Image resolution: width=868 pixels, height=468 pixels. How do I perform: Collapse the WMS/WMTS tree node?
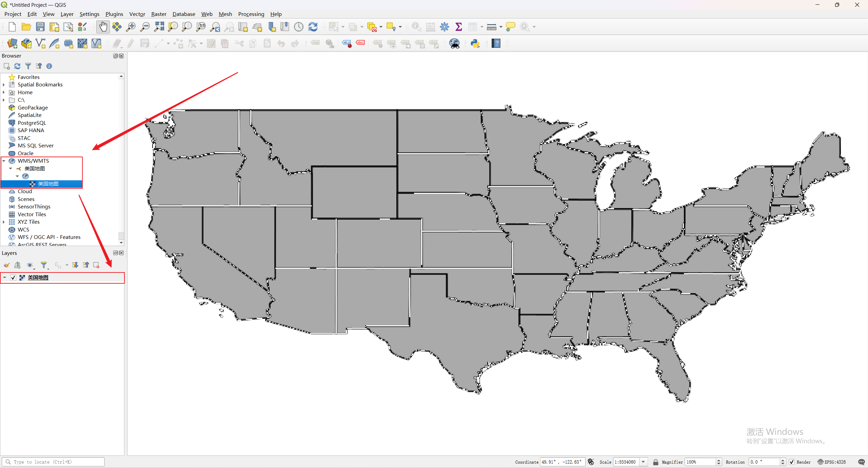click(x=4, y=161)
